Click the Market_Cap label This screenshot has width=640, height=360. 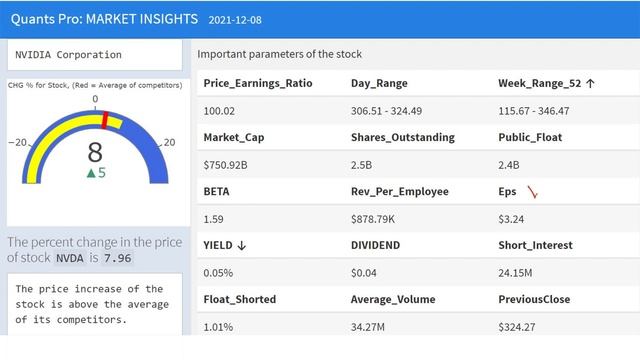point(234,138)
